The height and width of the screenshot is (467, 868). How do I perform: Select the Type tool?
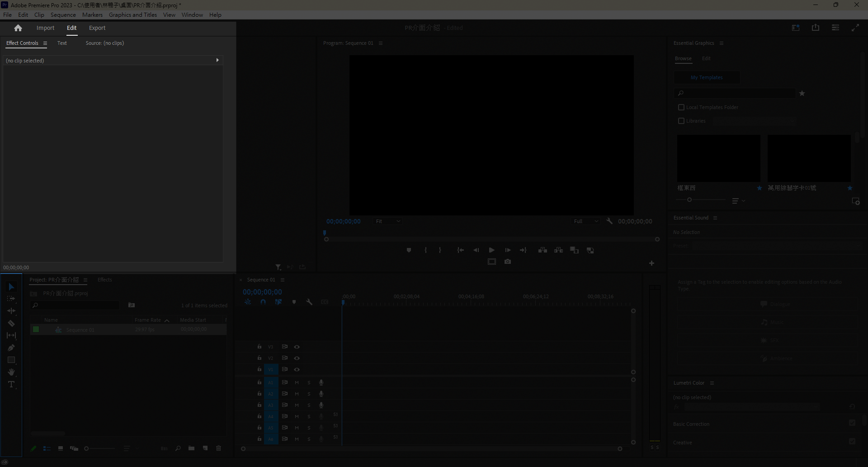[11, 385]
